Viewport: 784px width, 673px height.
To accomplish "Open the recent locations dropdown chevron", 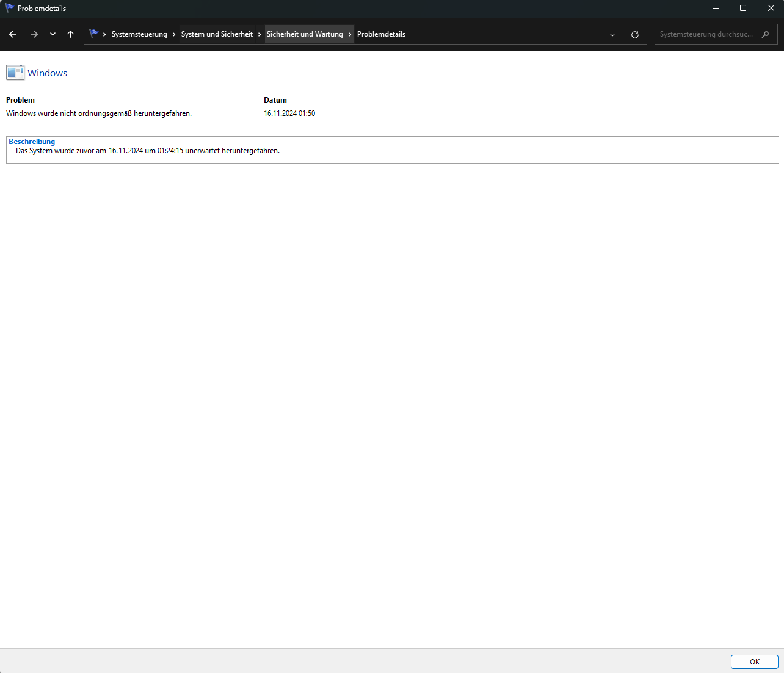I will [x=53, y=34].
